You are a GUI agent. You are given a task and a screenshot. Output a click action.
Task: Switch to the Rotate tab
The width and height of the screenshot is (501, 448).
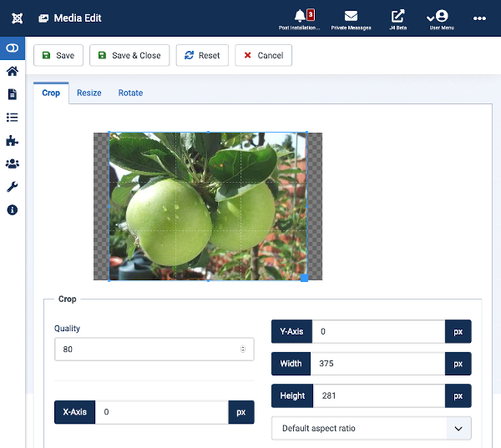coord(130,93)
